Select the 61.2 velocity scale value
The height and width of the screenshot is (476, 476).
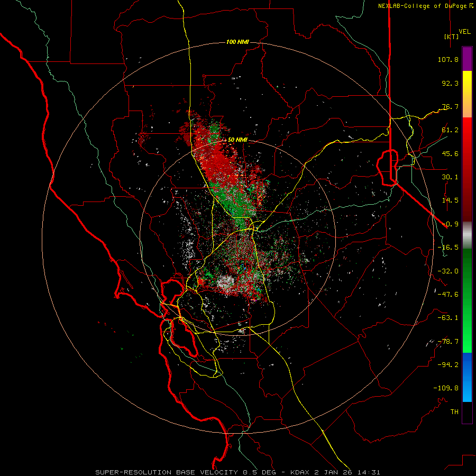[450, 130]
